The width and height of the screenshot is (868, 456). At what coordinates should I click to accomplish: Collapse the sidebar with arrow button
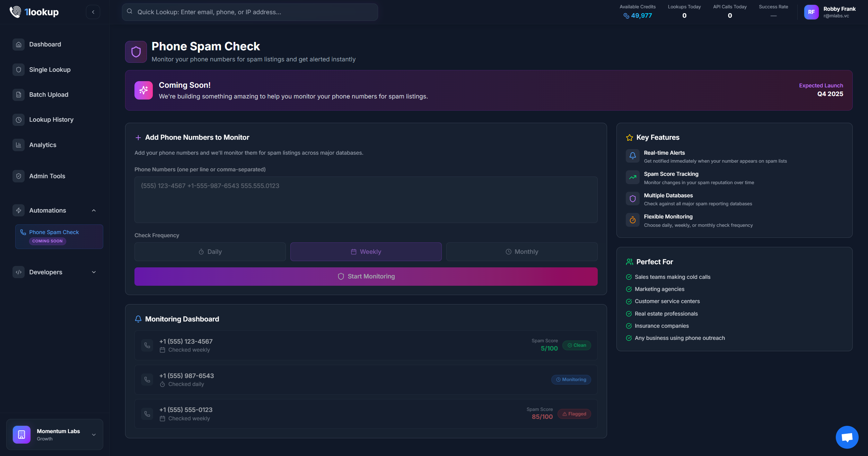coord(93,12)
